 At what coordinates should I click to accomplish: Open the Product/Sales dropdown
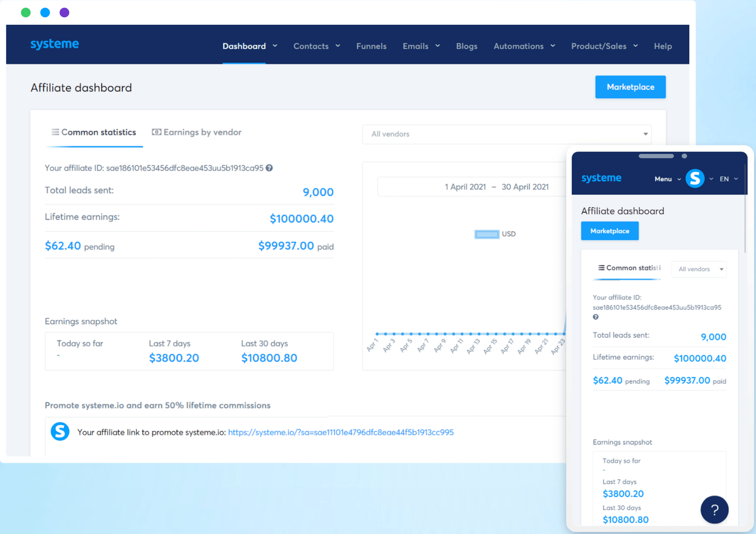(604, 46)
